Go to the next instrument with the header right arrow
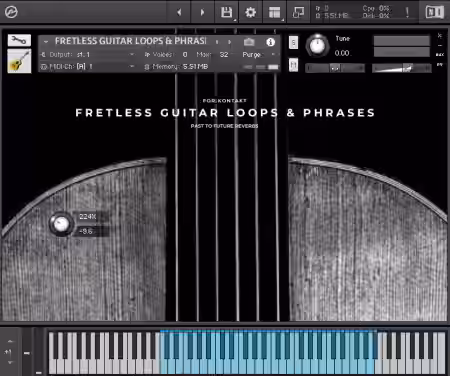The image size is (450, 376). (202, 12)
